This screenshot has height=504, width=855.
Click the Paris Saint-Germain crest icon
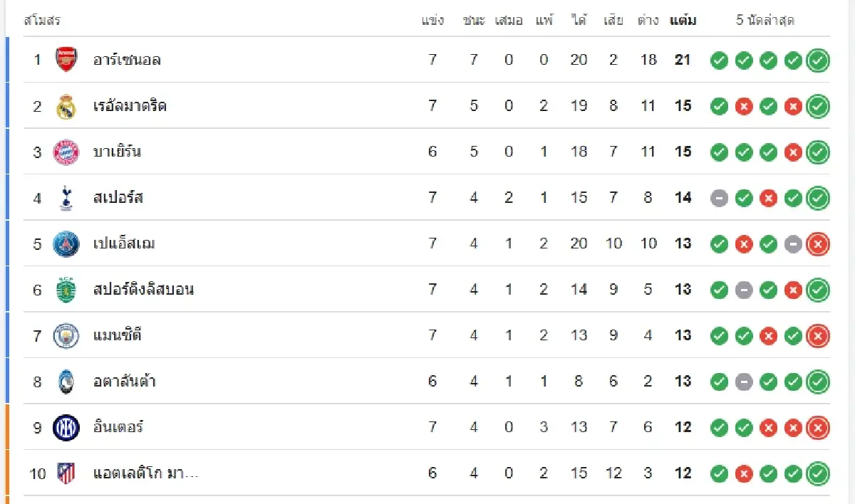click(x=66, y=244)
